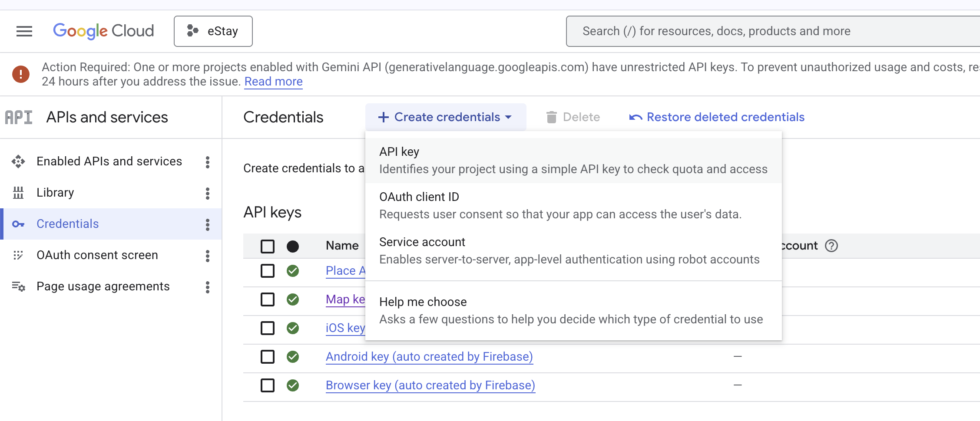This screenshot has width=980, height=421.
Task: Open OAuth consent screen page
Action: click(x=97, y=255)
